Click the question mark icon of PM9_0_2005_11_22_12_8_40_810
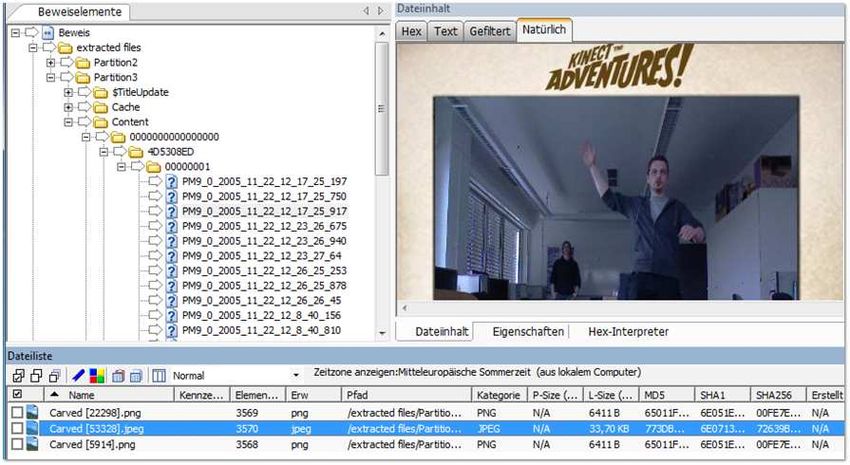Image resolution: width=850 pixels, height=465 pixels. coord(171,330)
